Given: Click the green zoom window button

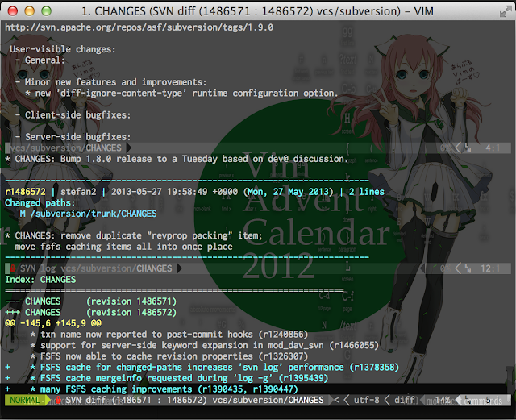Looking at the screenshot, I should [x=47, y=10].
